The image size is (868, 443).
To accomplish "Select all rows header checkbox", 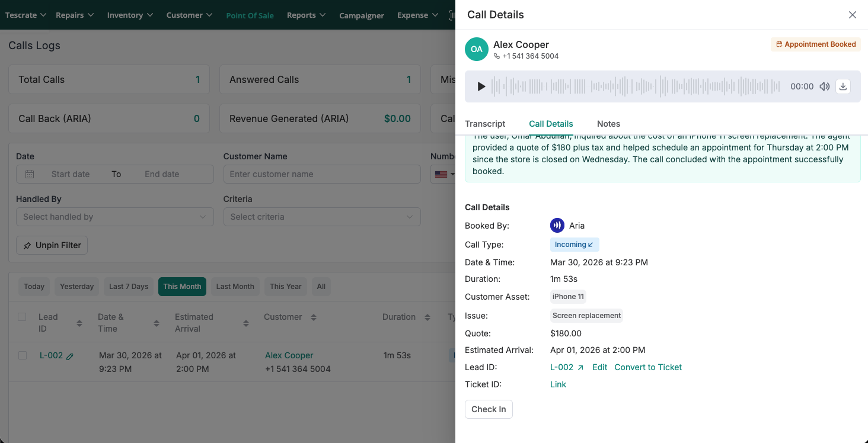I will [x=22, y=317].
